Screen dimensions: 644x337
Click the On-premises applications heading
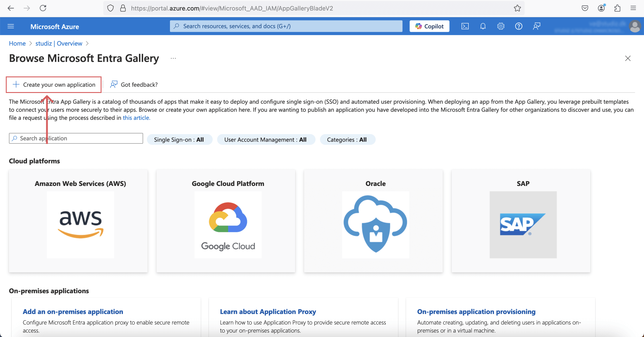pyautogui.click(x=49, y=291)
